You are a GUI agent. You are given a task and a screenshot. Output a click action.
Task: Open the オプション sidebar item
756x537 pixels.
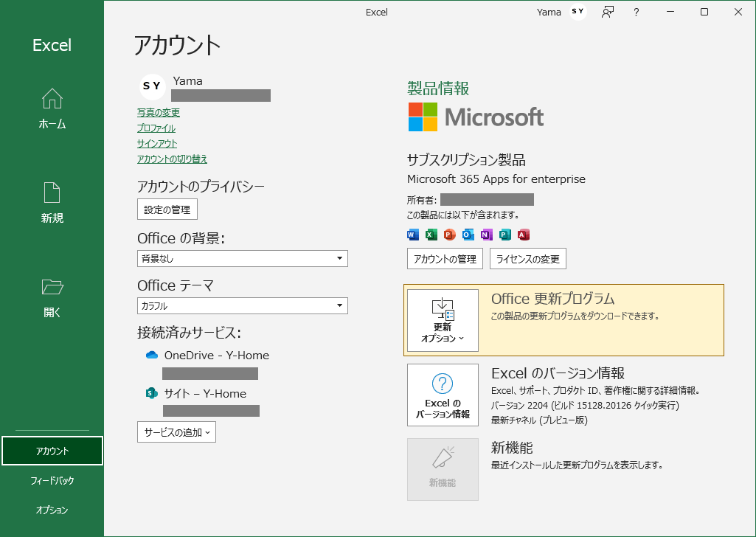point(52,510)
